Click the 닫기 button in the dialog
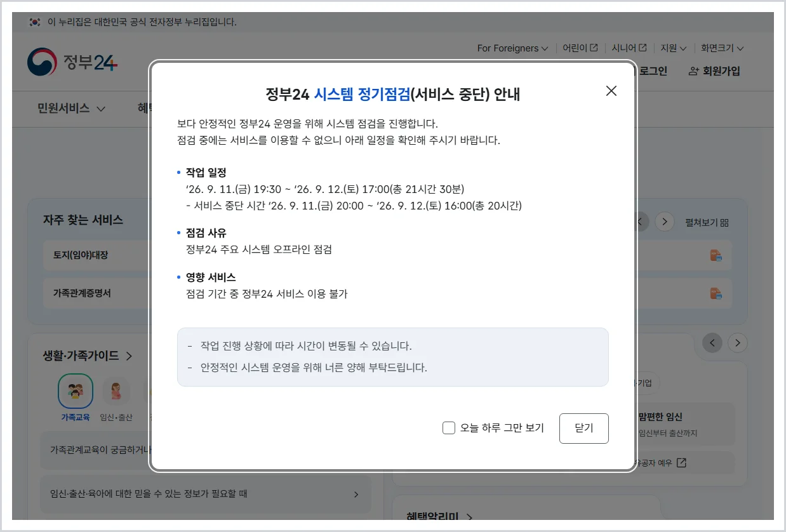The width and height of the screenshot is (786, 532). [583, 428]
